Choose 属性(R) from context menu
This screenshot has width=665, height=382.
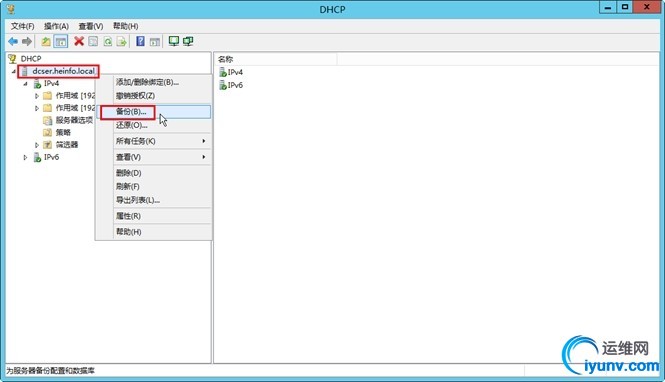pos(154,216)
